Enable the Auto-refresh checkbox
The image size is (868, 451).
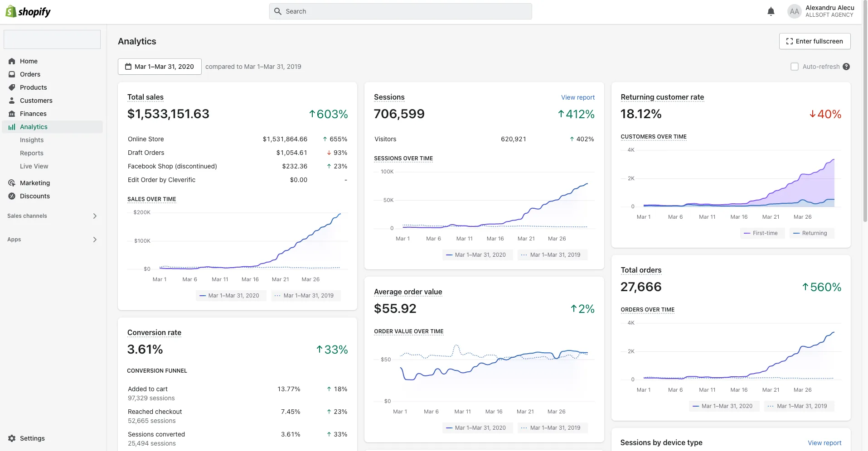click(x=795, y=67)
